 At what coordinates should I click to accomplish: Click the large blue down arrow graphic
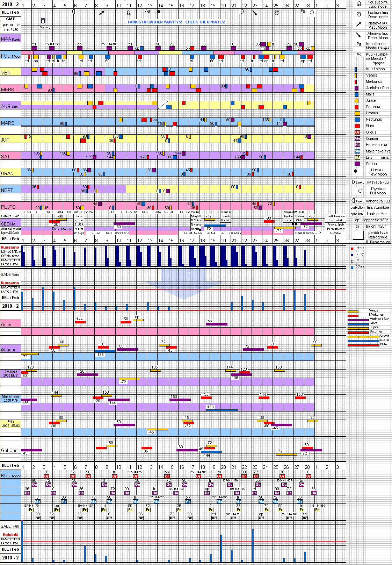(x=183, y=283)
